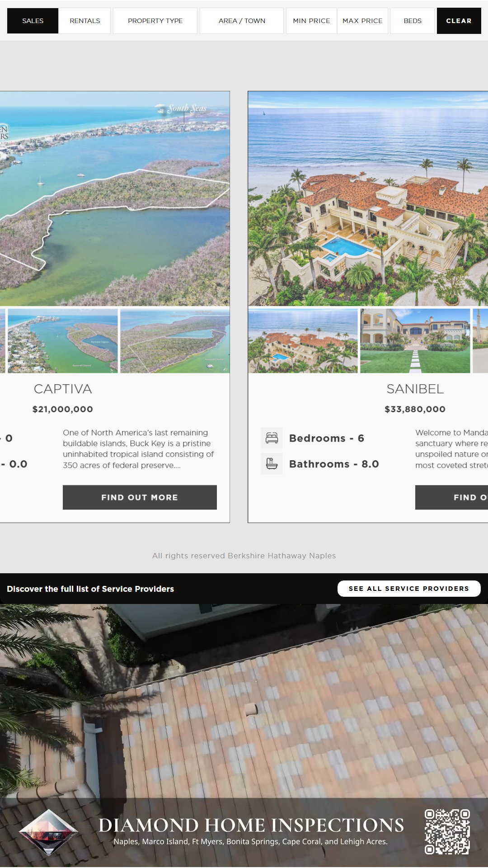Expand the Beds filter
This screenshot has height=868, width=488.
coord(413,21)
